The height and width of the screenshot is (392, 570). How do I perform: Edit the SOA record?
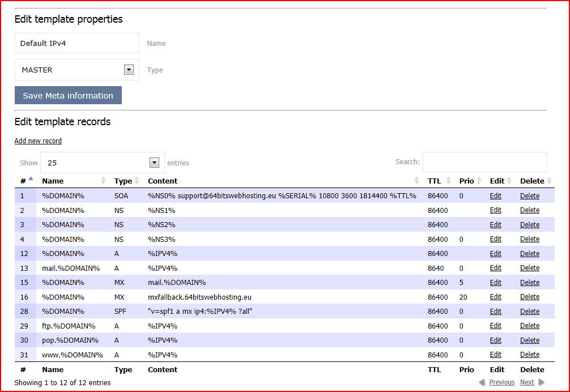(495, 195)
